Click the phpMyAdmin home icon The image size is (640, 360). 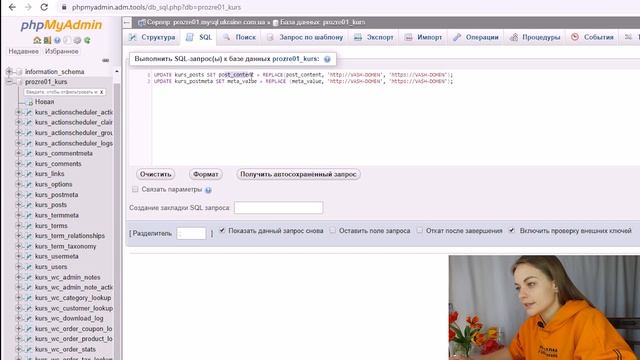(x=37, y=40)
